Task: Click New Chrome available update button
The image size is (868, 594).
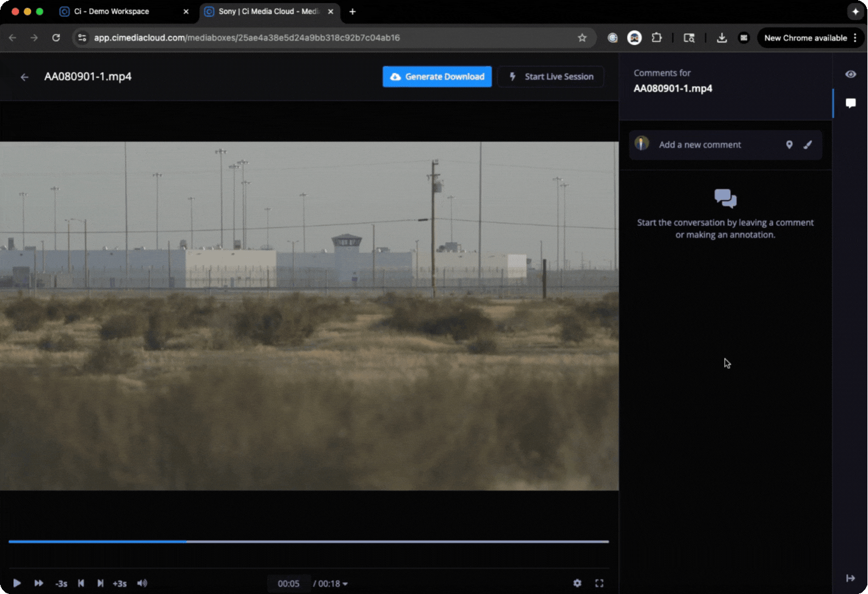Action: click(x=805, y=38)
